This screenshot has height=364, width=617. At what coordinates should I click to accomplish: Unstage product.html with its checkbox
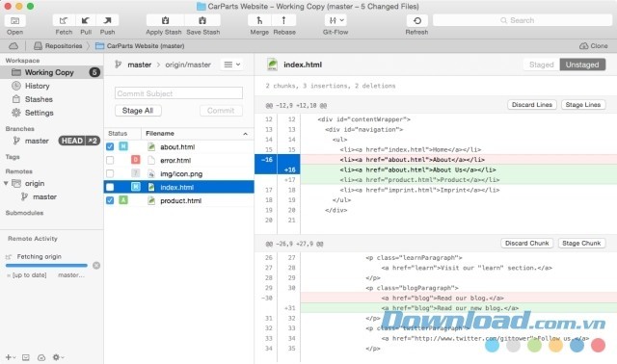(110, 200)
